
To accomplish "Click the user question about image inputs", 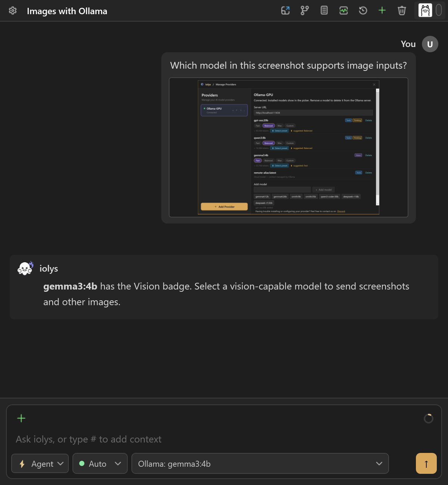I will 289,65.
